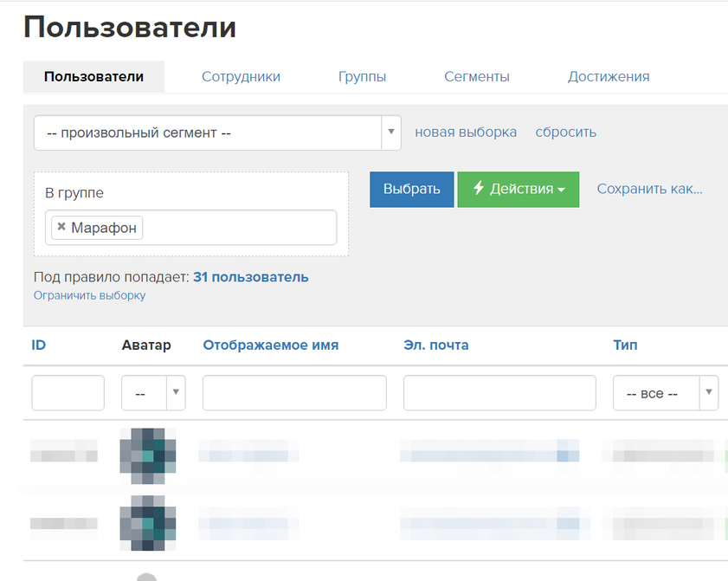Click the ID filter input field
The image size is (728, 581).
[68, 392]
